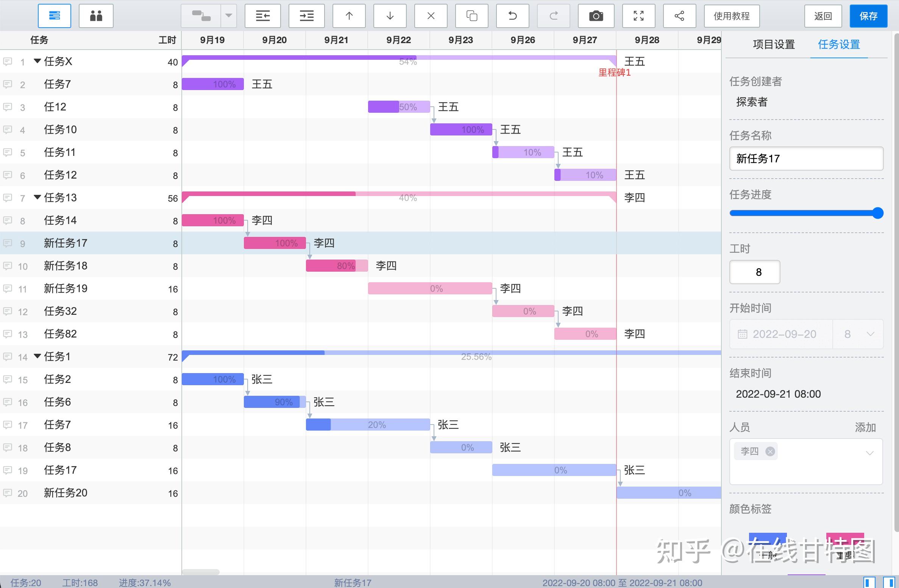This screenshot has height=588, width=899.
Task: Click the undo icon in the toolbar
Action: pos(512,16)
